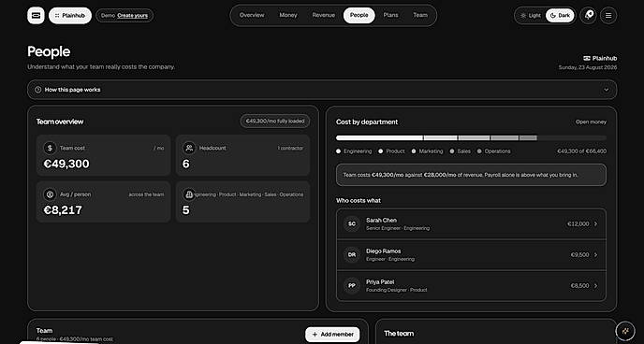The height and width of the screenshot is (344, 644).
Task: Open the rocket icon button in header
Action: click(588, 16)
